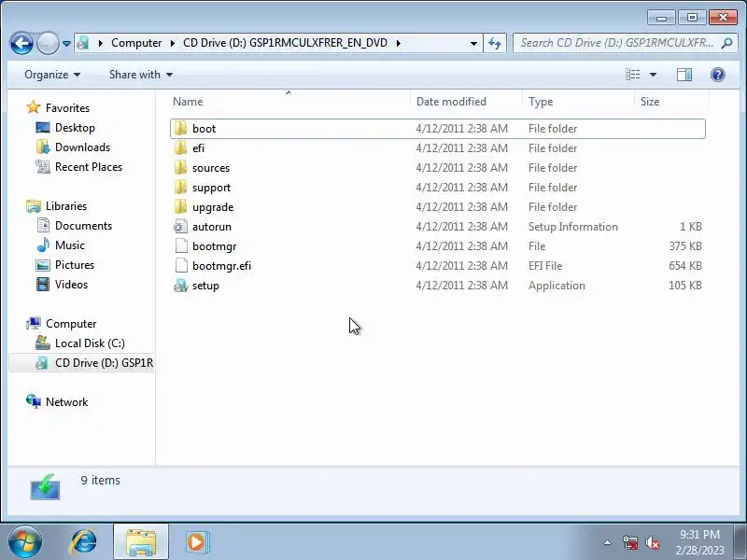
Task: Select the autorun setup information file icon
Action: tap(180, 226)
